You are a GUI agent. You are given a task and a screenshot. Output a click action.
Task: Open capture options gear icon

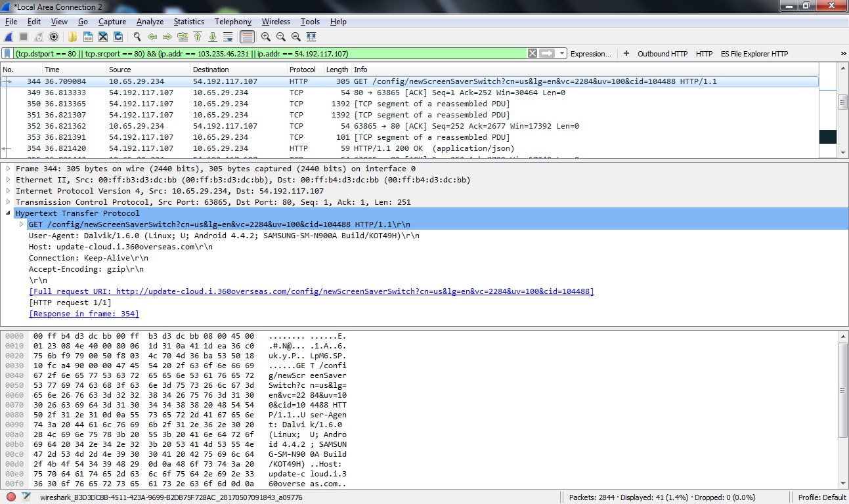tap(54, 37)
